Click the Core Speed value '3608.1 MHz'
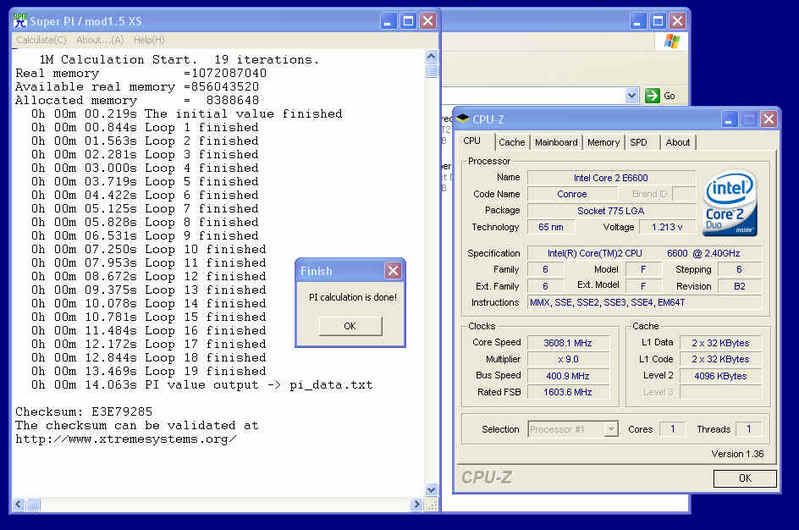This screenshot has height=530, width=799. [568, 343]
